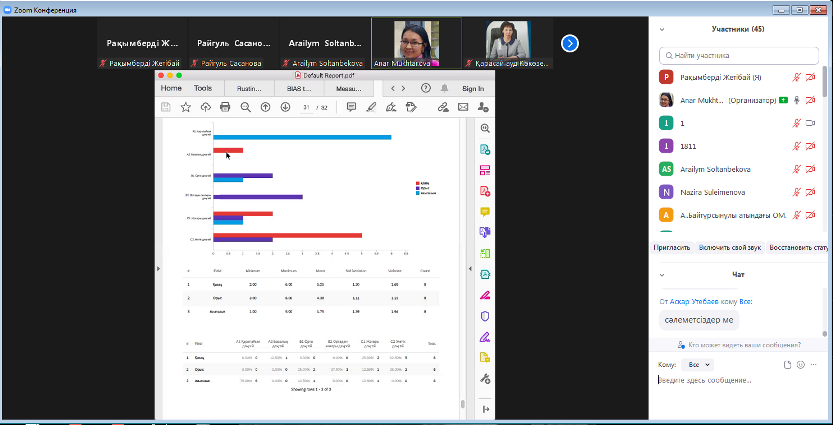Click the emoji icon in chat box

coord(801,365)
